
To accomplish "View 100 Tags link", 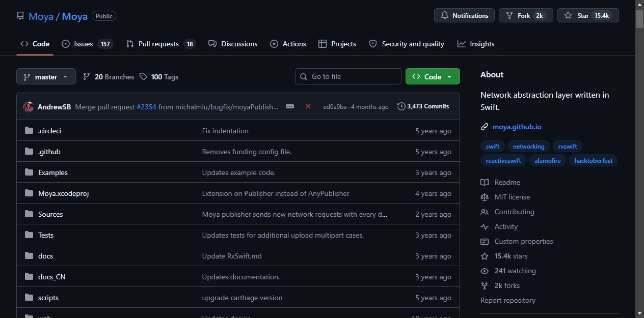I will click(159, 77).
